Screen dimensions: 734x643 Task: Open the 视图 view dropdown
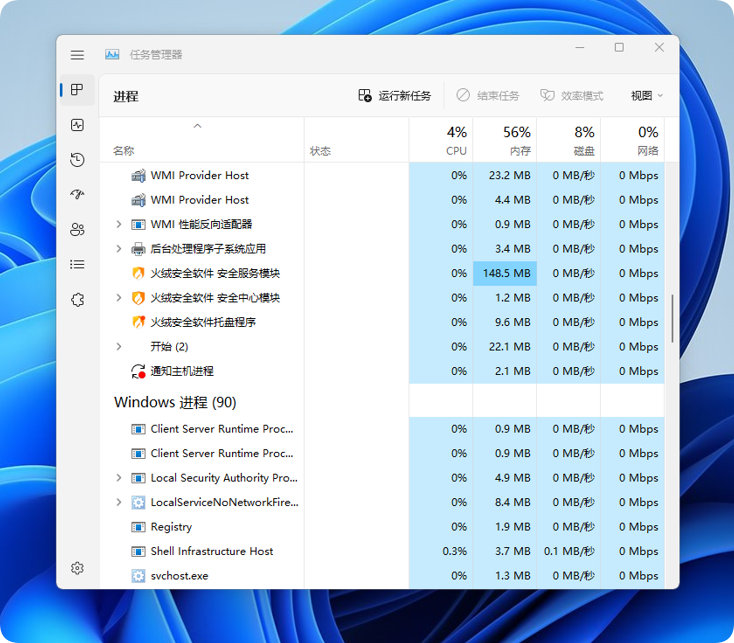[647, 96]
